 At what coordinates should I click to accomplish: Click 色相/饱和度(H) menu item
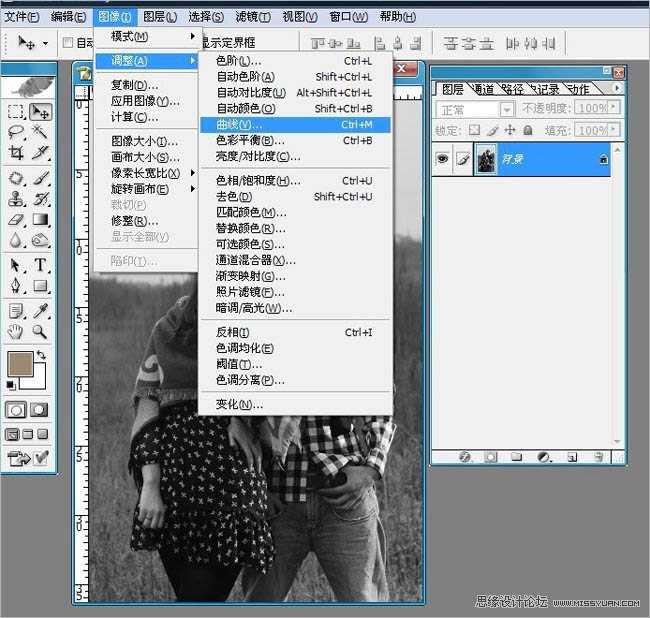coord(295,181)
